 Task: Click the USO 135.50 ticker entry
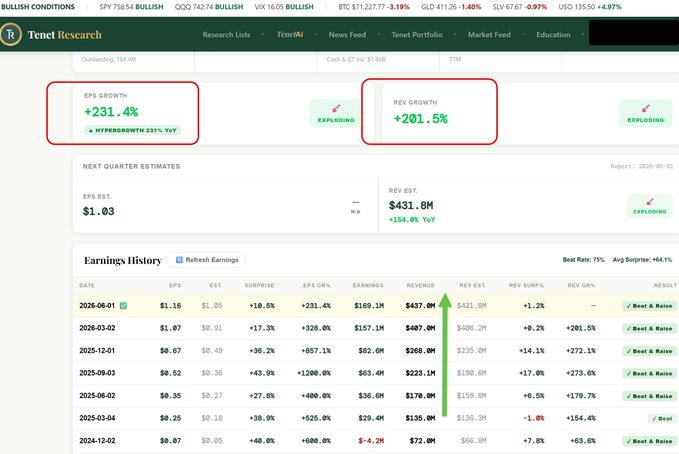coord(590,7)
